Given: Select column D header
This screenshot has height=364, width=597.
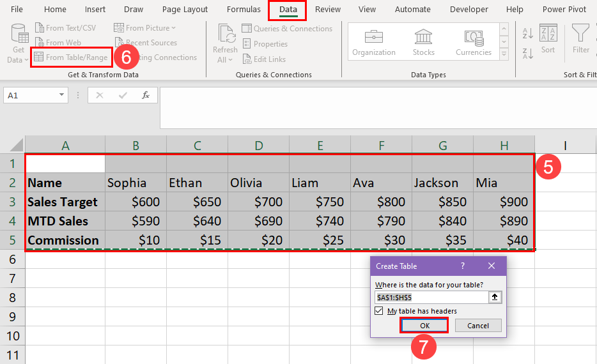Looking at the screenshot, I should click(x=258, y=146).
